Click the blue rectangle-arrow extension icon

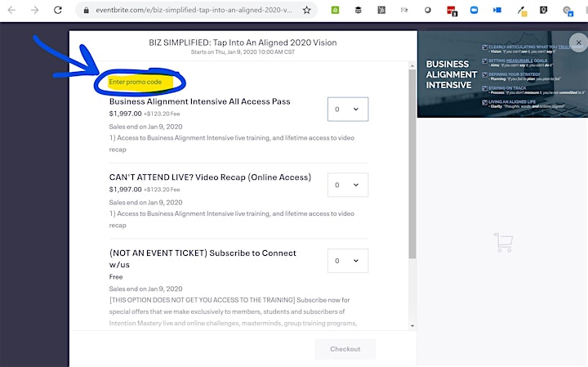[x=497, y=10]
